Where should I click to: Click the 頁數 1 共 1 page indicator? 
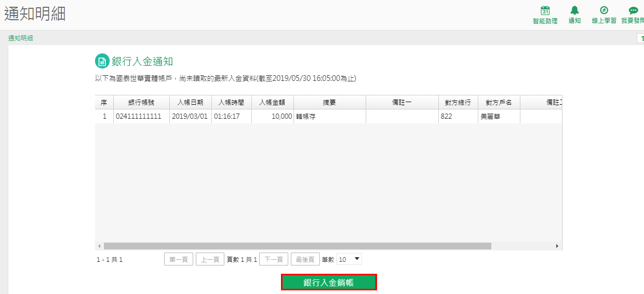(x=242, y=259)
